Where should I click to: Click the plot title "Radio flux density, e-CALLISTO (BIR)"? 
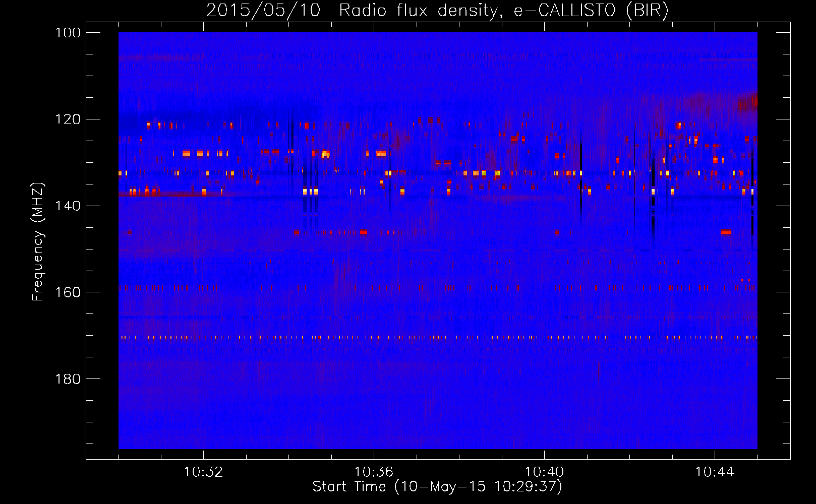(x=504, y=11)
